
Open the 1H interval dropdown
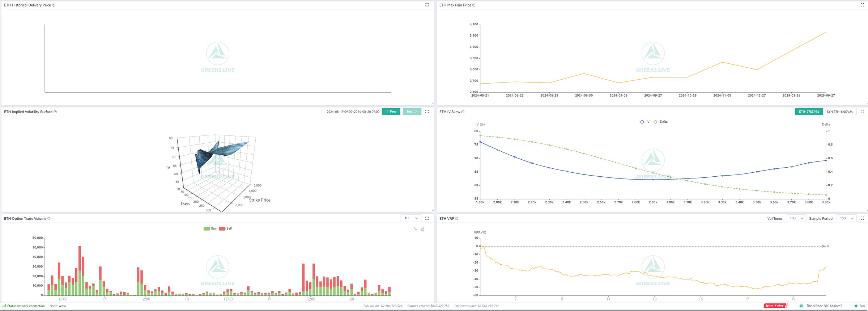(411, 218)
